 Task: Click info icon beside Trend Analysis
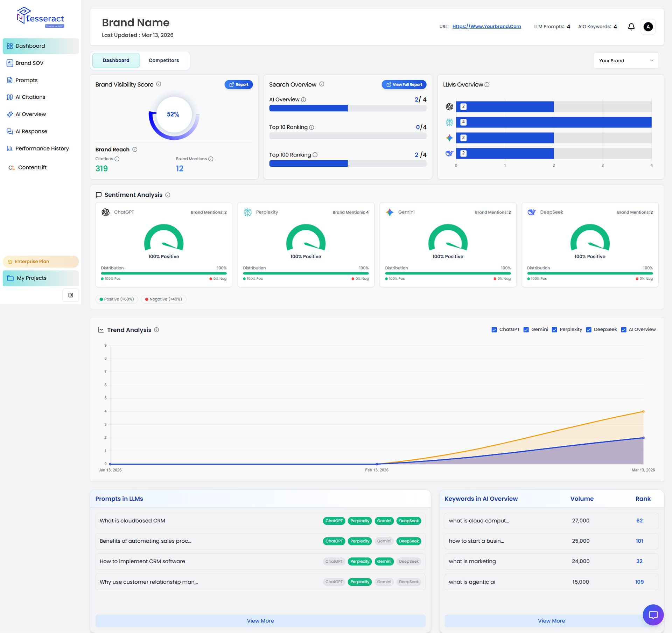(x=156, y=330)
